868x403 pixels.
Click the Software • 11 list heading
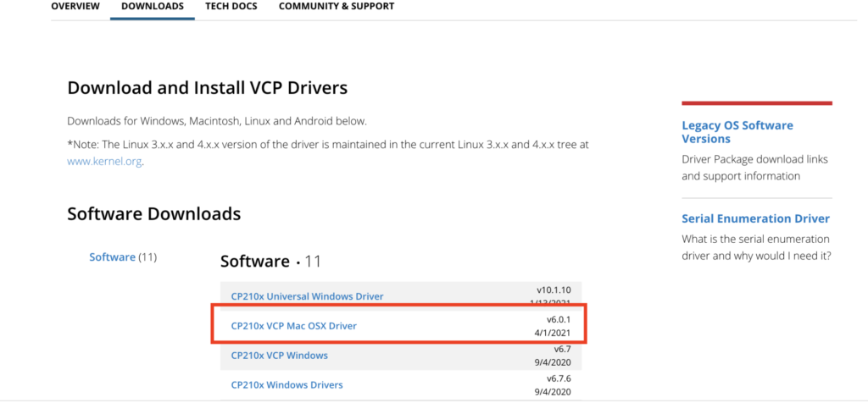[270, 262]
